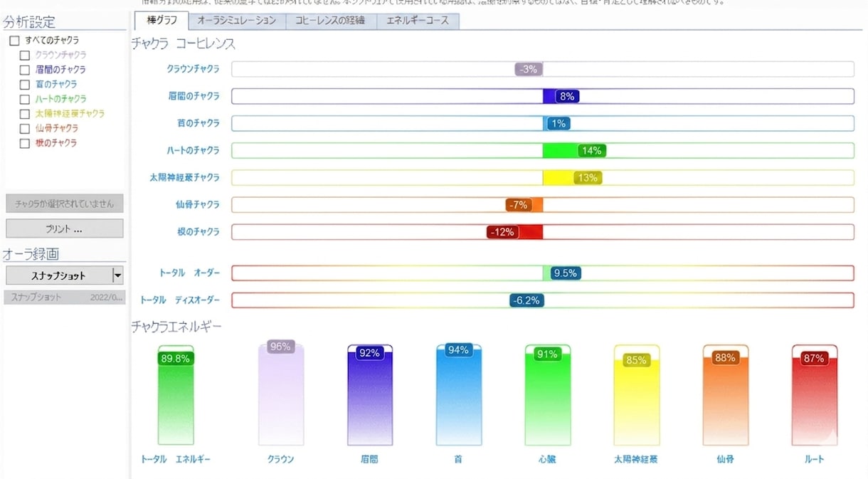
Task: Click the -6.2% total disorder value
Action: coord(526,300)
